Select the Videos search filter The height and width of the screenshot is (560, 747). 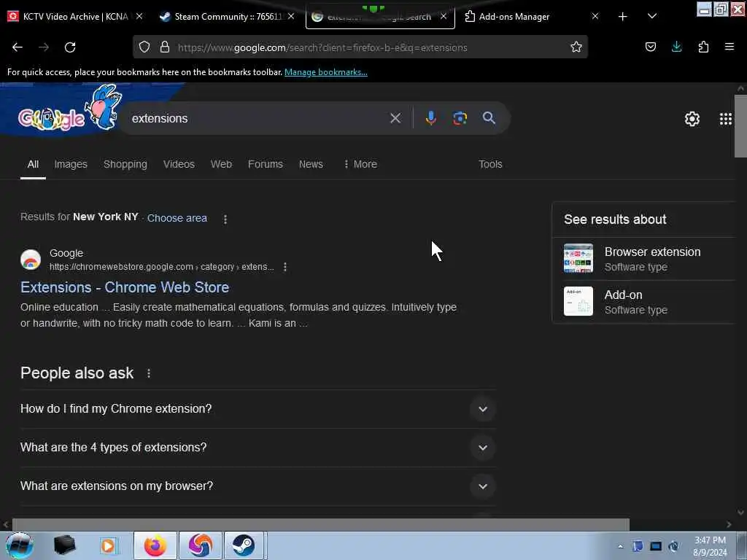179,164
